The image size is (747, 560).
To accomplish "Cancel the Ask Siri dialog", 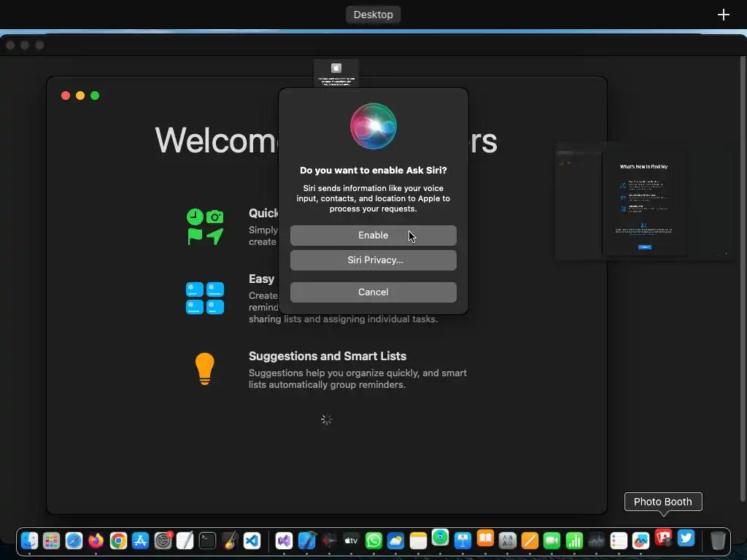I will [x=373, y=292].
